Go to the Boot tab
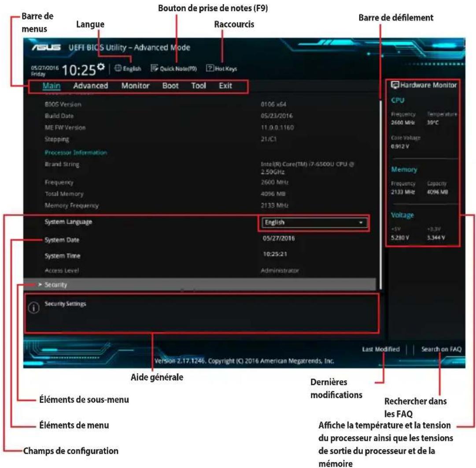 point(170,85)
